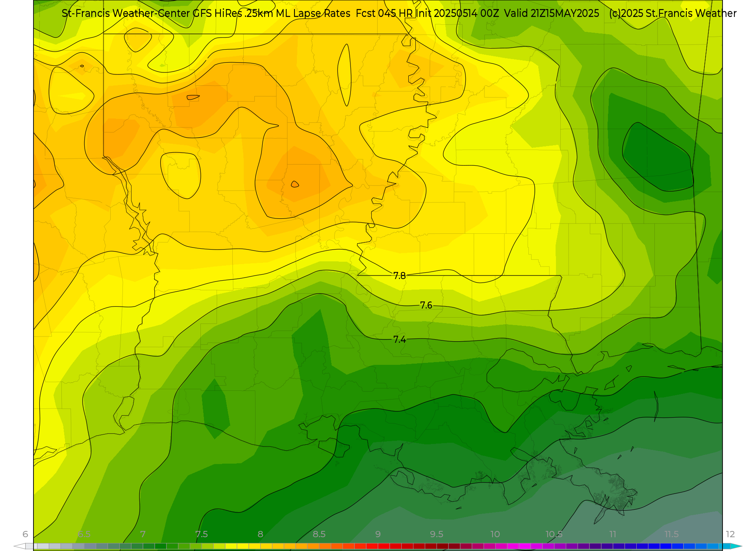Image resolution: width=756 pixels, height=551 pixels.
Task: Click the colorbar tick label 7
Action: click(143, 534)
